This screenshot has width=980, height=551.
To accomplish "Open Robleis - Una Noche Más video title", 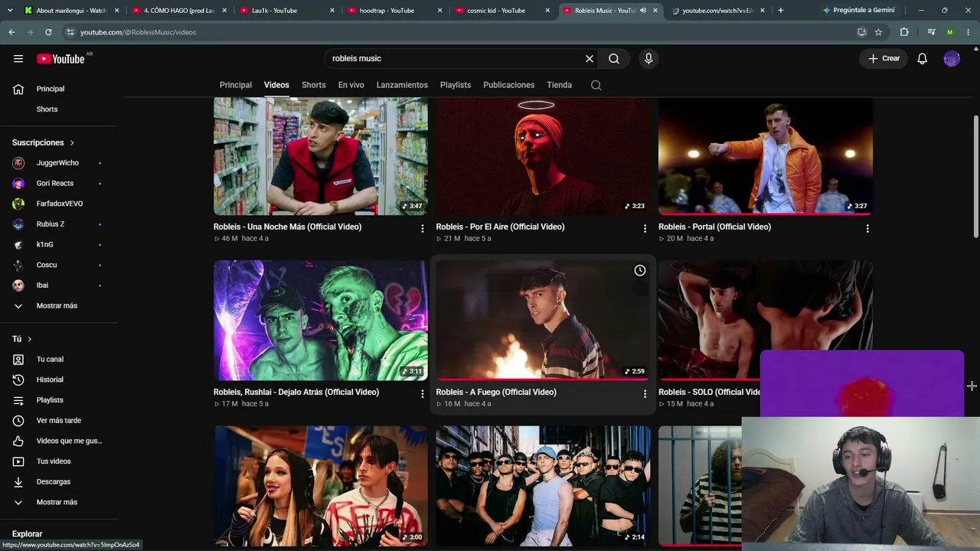I will (x=287, y=227).
